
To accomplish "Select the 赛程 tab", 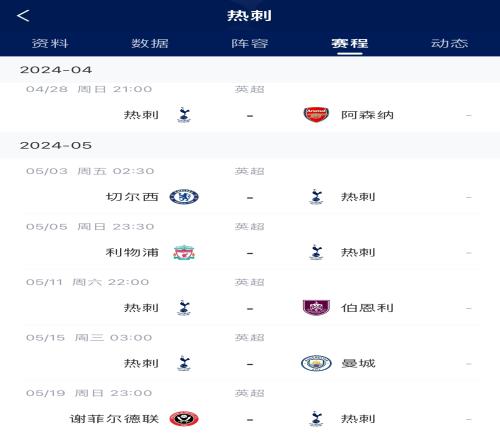I will coord(350,43).
